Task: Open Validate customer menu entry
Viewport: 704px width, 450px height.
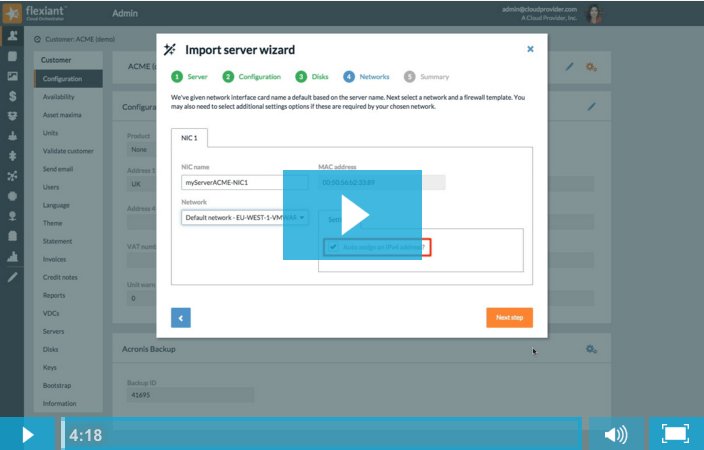Action: 68,151
